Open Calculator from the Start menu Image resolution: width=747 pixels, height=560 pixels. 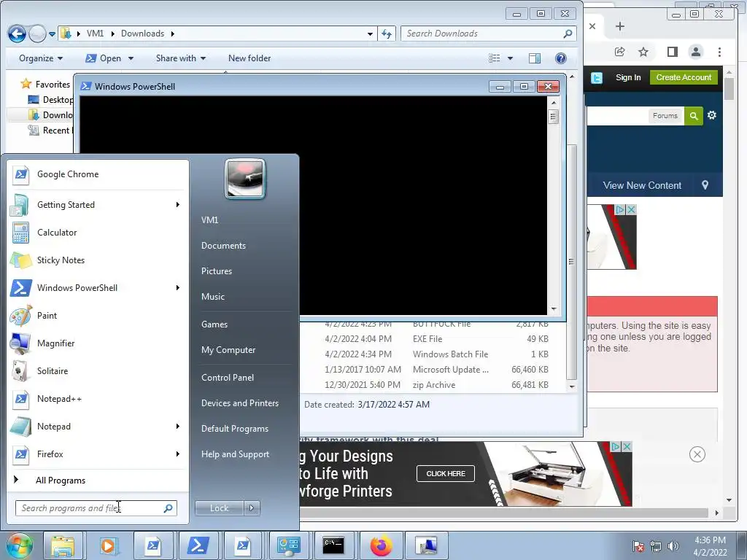coord(98,233)
